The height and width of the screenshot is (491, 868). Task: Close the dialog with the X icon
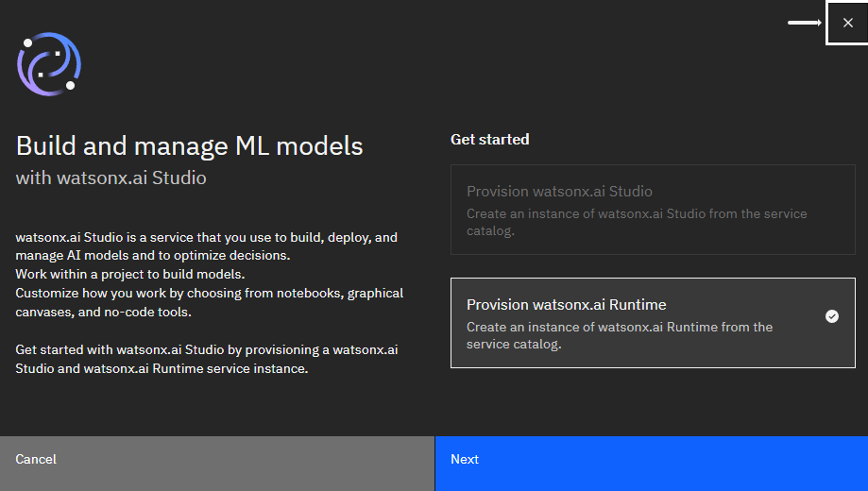point(847,23)
